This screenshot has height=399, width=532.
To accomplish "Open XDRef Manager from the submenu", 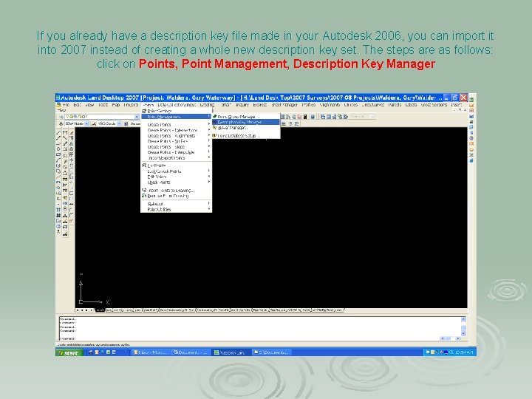I will pos(246,128).
